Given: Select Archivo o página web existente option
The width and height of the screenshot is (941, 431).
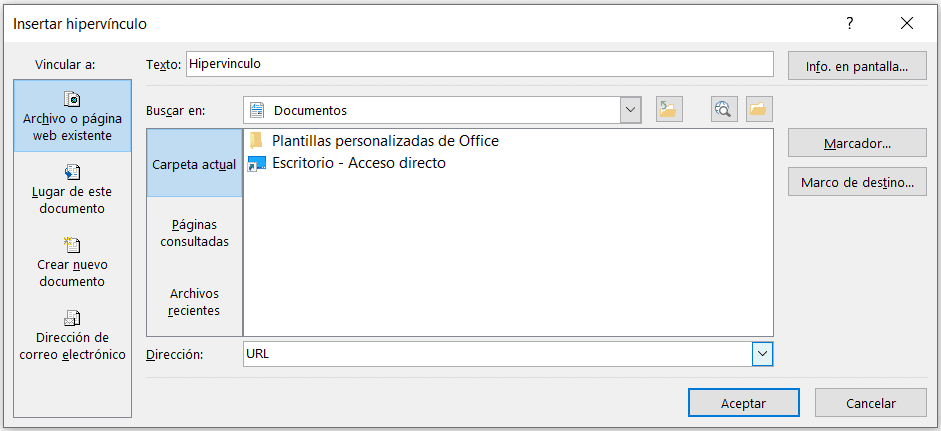Looking at the screenshot, I should point(73,116).
